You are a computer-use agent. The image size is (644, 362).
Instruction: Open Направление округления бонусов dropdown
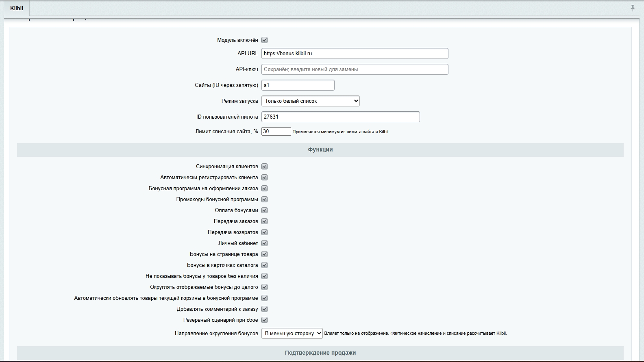(292, 333)
